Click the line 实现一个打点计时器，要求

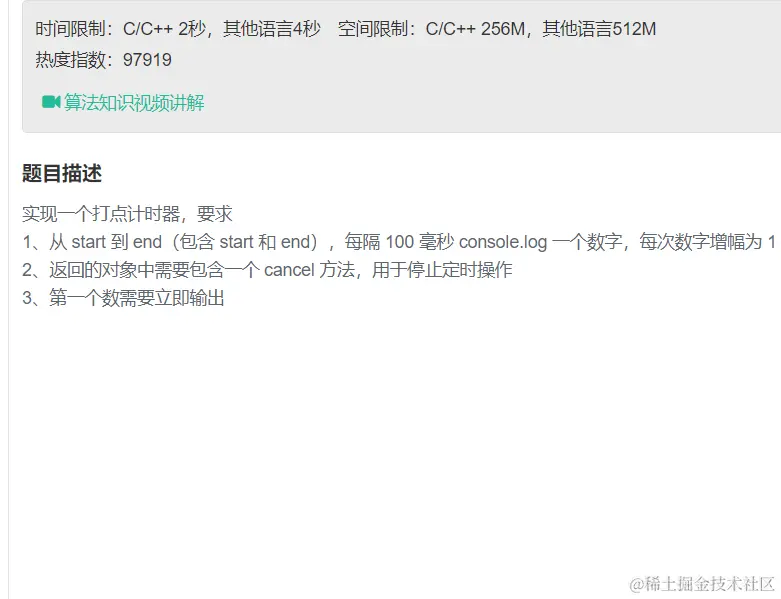coord(128,214)
